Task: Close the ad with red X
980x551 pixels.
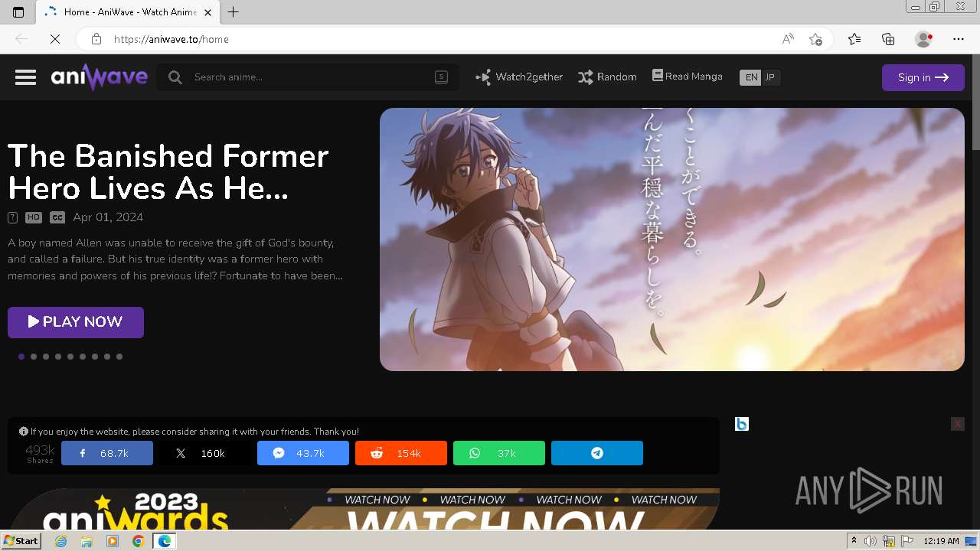Action: 957,424
